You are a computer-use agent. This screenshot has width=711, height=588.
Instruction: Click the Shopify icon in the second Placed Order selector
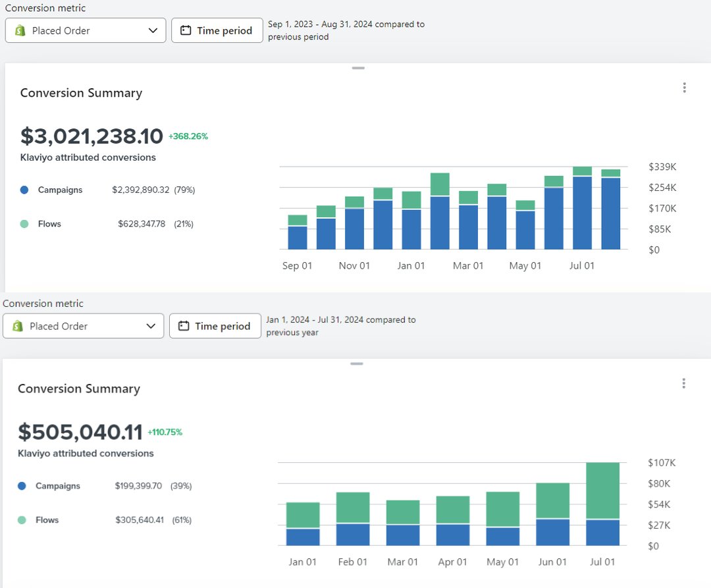17,325
